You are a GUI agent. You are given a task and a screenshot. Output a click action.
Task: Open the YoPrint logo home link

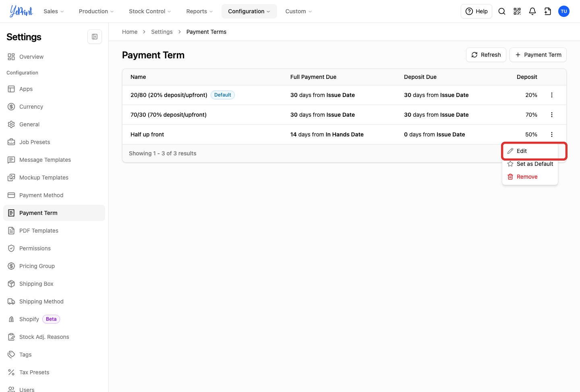coord(21,11)
